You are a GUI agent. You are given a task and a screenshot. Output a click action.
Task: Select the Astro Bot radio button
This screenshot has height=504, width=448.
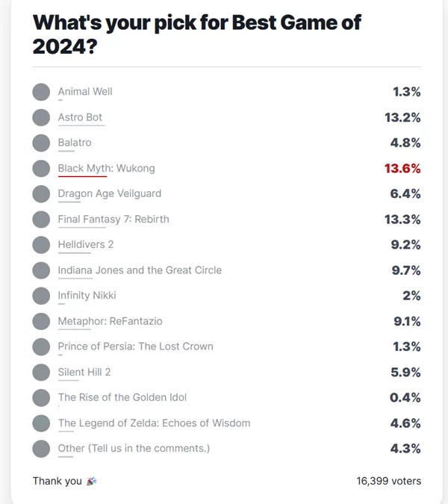click(41, 117)
